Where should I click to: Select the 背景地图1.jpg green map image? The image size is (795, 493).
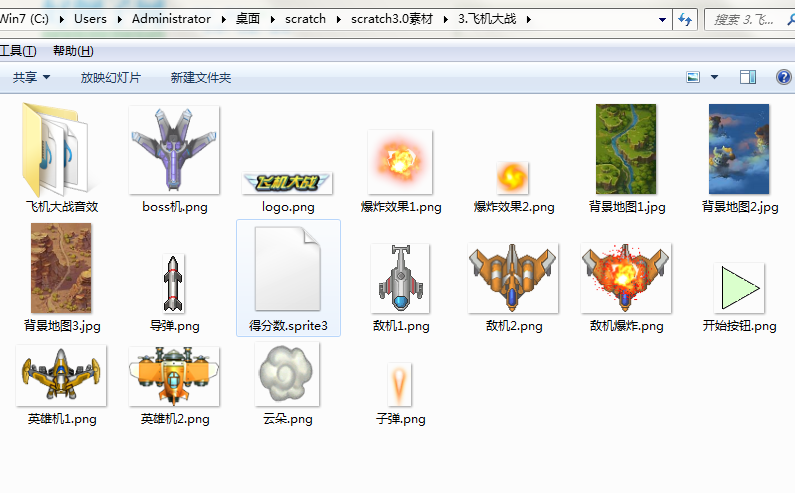click(626, 149)
